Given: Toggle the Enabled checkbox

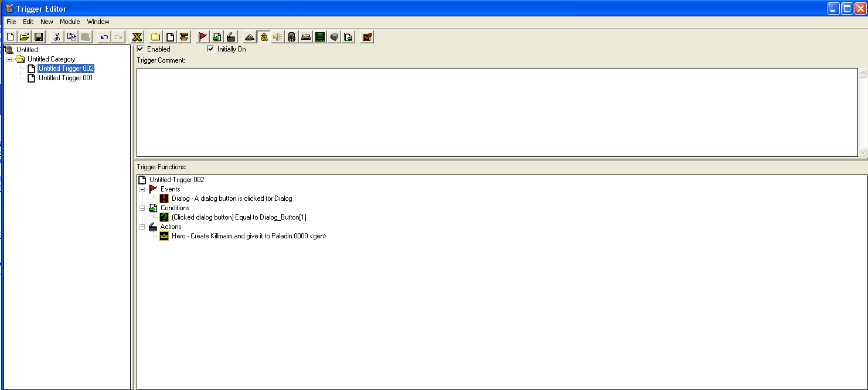Looking at the screenshot, I should 140,49.
